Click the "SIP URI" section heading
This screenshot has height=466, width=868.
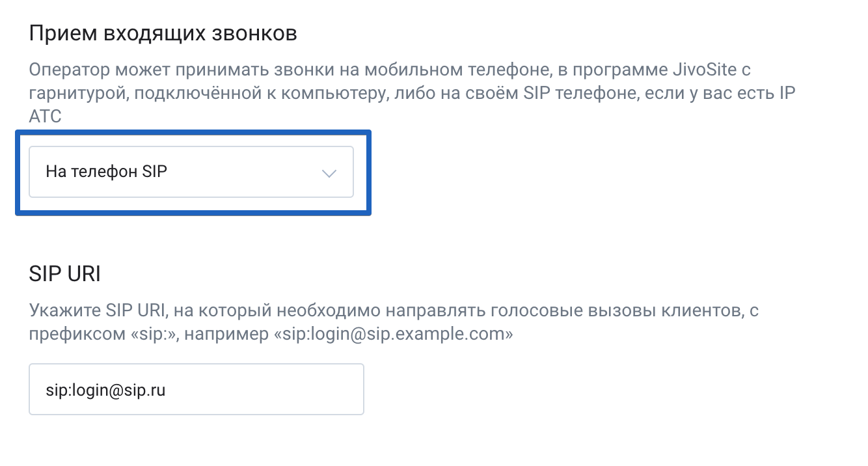click(65, 275)
